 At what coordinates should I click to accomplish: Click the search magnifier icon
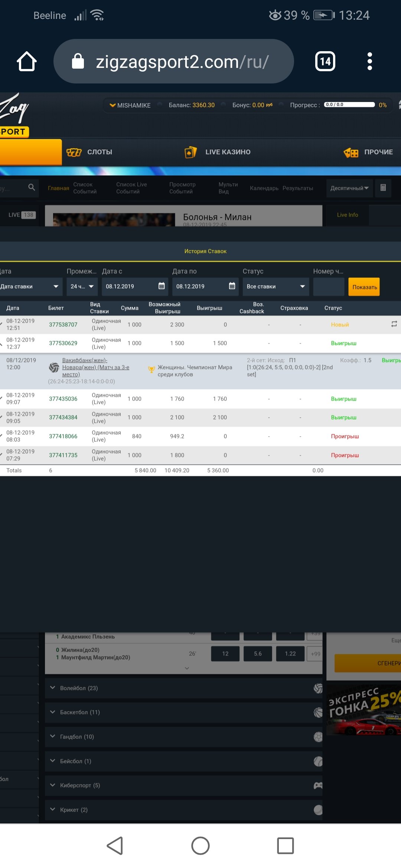click(x=32, y=187)
